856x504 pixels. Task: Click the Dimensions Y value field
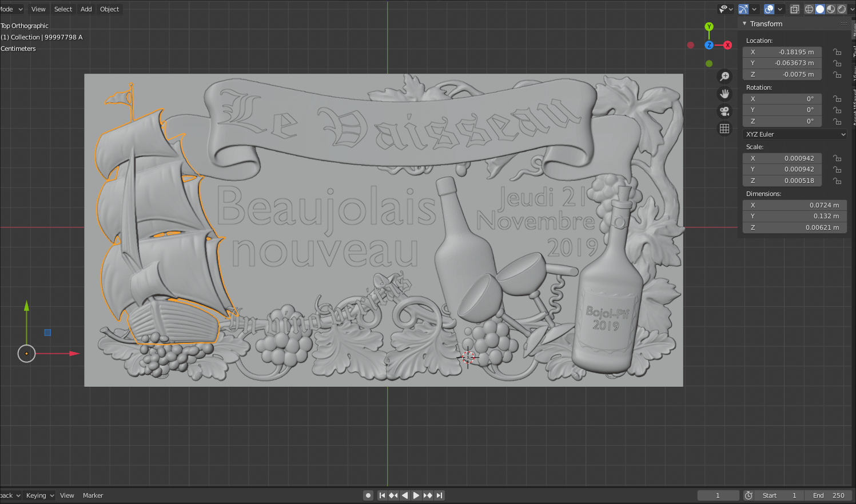795,217
